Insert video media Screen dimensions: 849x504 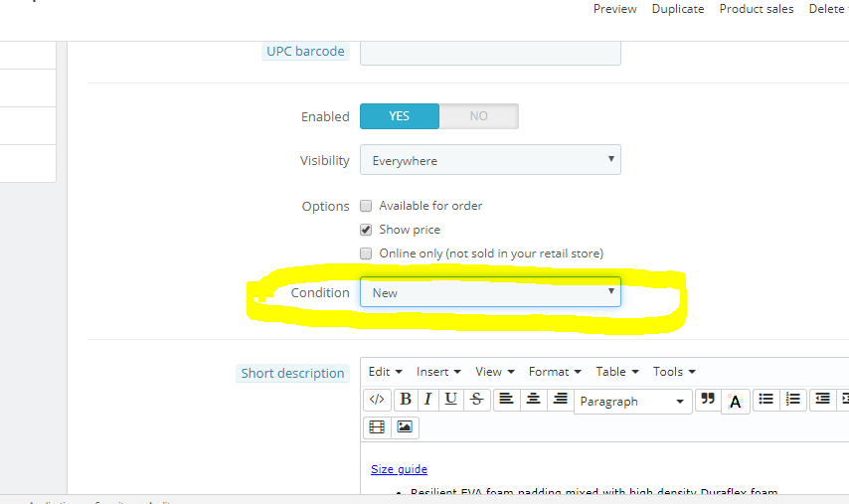click(377, 427)
